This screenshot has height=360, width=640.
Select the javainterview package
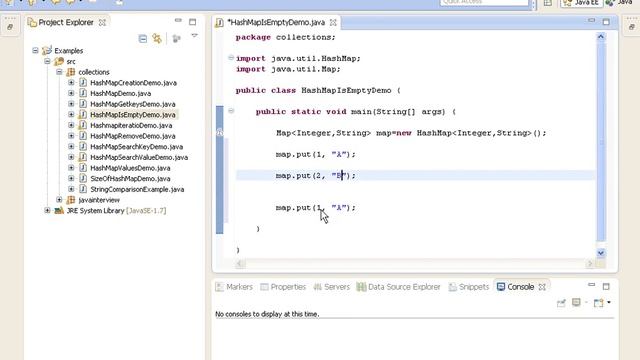tap(99, 200)
